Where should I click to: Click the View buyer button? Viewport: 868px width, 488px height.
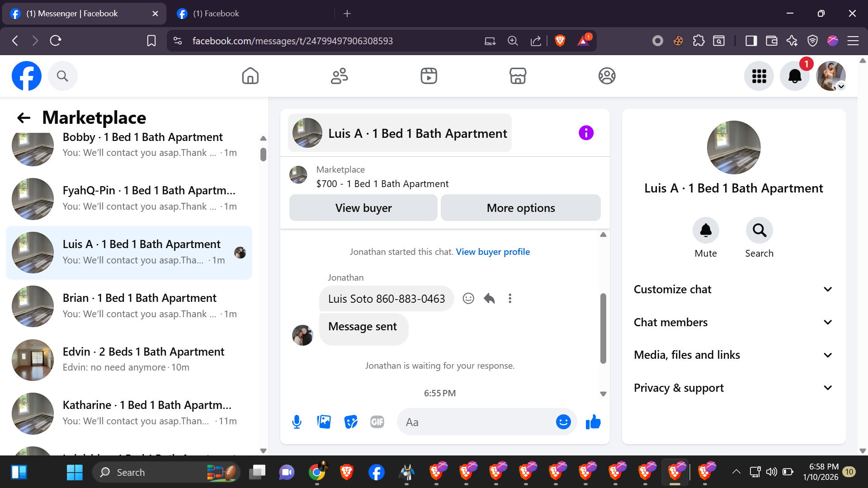(x=363, y=208)
